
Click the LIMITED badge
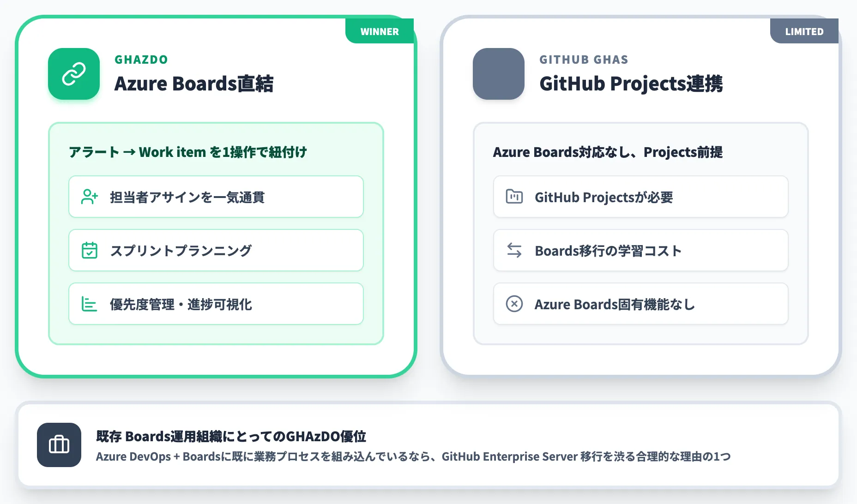pos(804,31)
